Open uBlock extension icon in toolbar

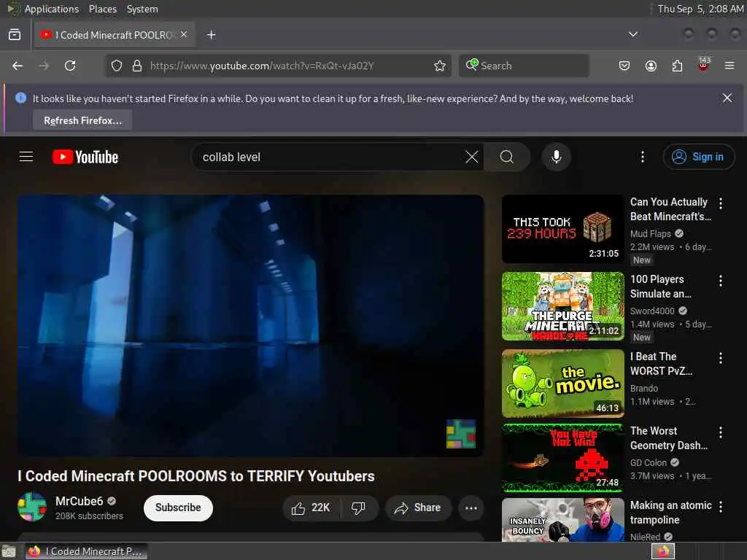click(x=704, y=64)
